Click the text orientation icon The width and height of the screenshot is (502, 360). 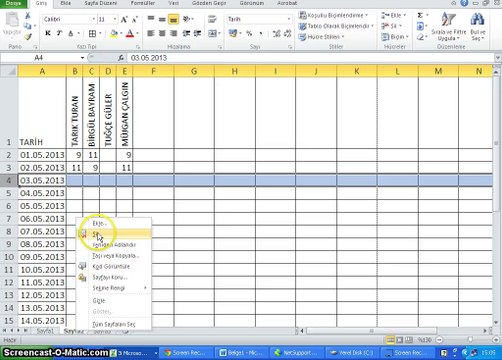[187, 19]
